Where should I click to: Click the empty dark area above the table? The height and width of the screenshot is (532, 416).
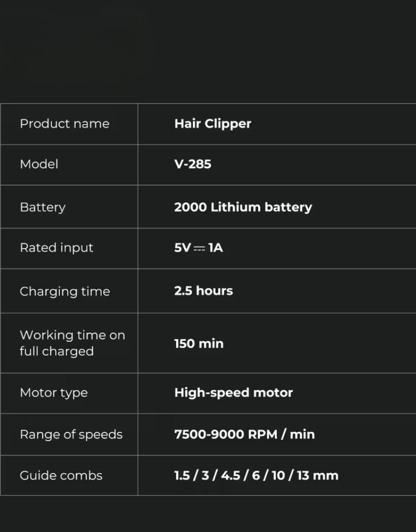pos(208,52)
